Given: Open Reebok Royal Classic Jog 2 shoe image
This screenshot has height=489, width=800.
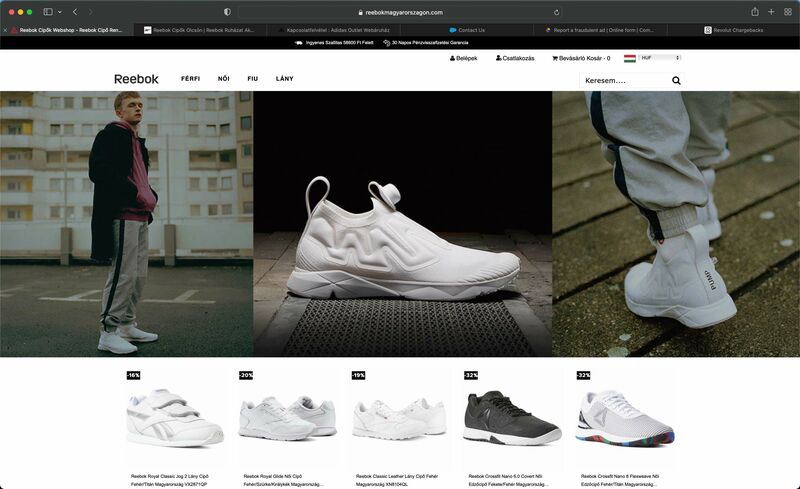Looking at the screenshot, I should coord(175,418).
